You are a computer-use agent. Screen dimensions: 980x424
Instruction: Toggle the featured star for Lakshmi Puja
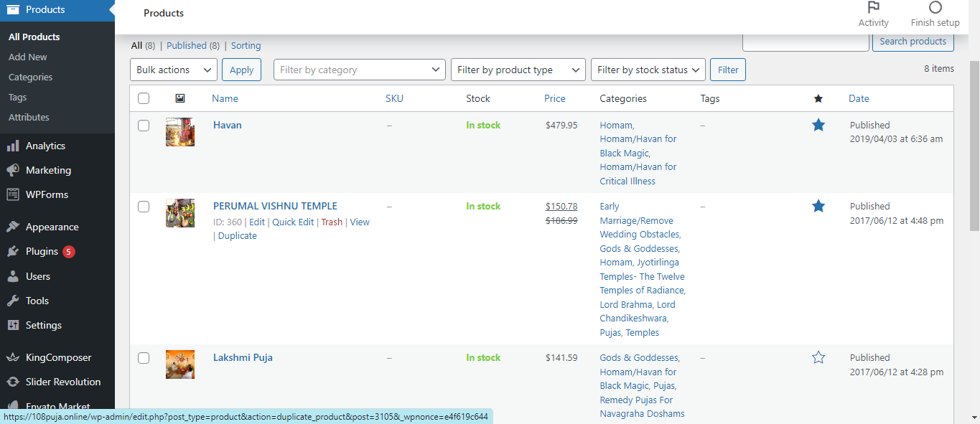818,357
